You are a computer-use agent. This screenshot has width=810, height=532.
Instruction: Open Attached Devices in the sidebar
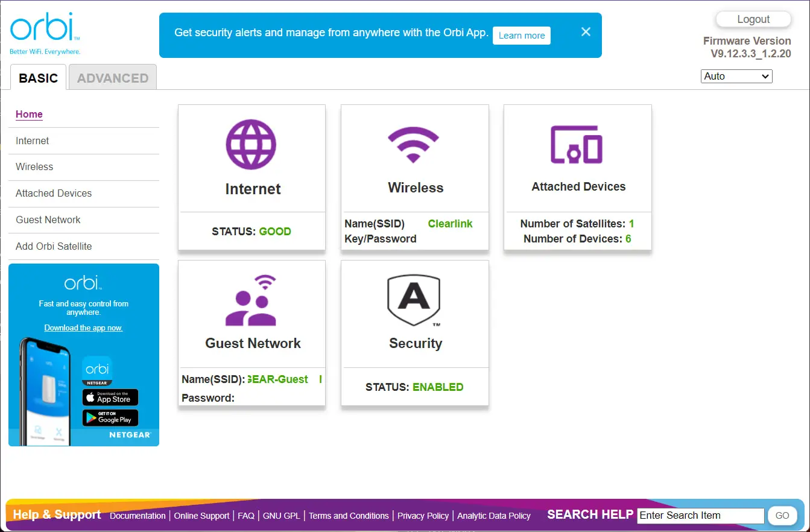coord(54,193)
